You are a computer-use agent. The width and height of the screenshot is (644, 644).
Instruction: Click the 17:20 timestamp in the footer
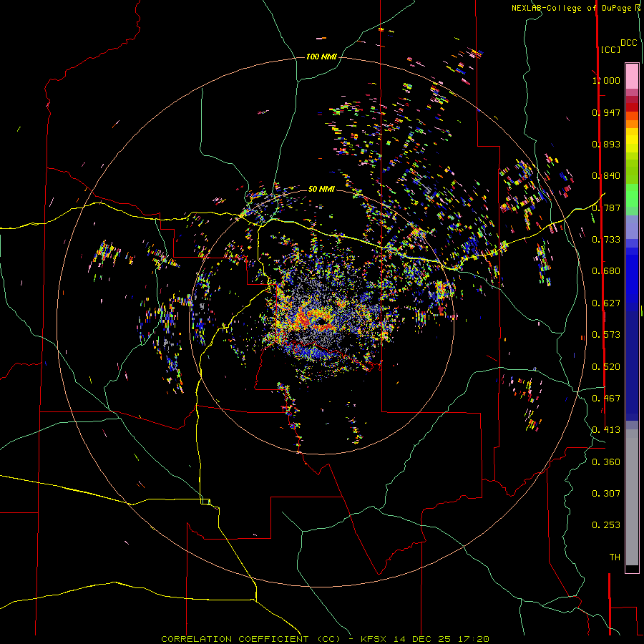click(474, 639)
